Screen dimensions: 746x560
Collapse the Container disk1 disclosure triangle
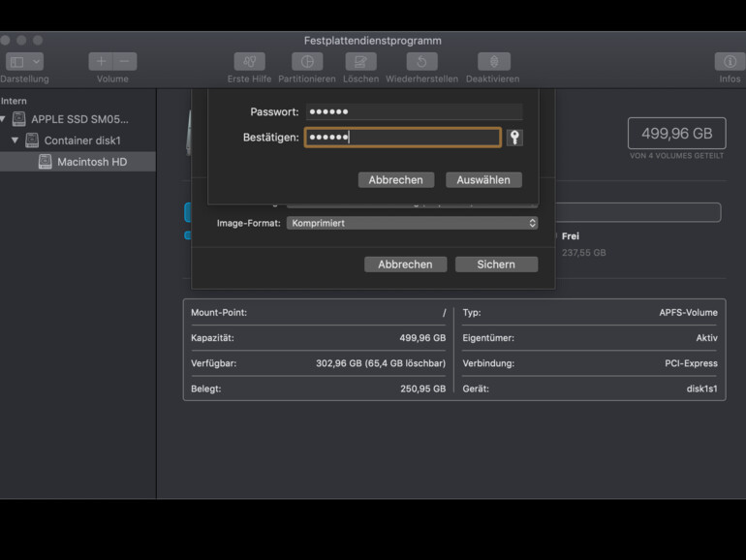pyautogui.click(x=16, y=140)
